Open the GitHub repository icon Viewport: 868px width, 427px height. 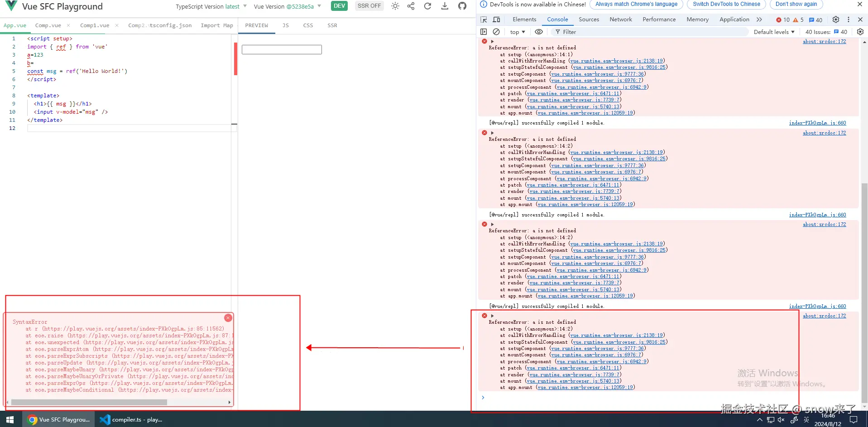(x=462, y=6)
